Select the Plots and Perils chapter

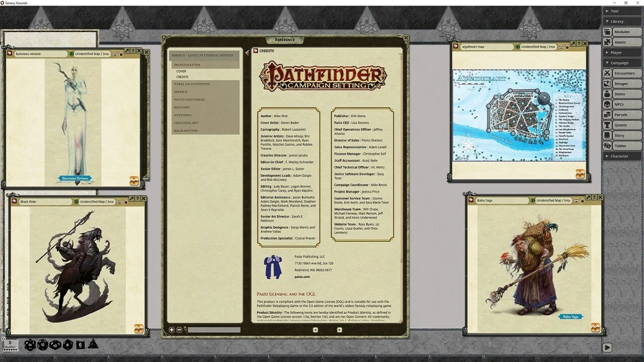click(x=205, y=100)
